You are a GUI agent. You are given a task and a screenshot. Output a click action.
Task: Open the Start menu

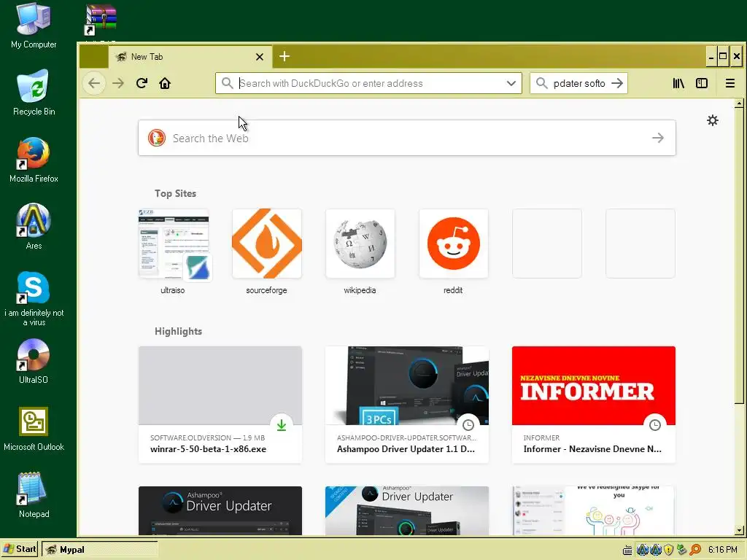tap(20, 549)
